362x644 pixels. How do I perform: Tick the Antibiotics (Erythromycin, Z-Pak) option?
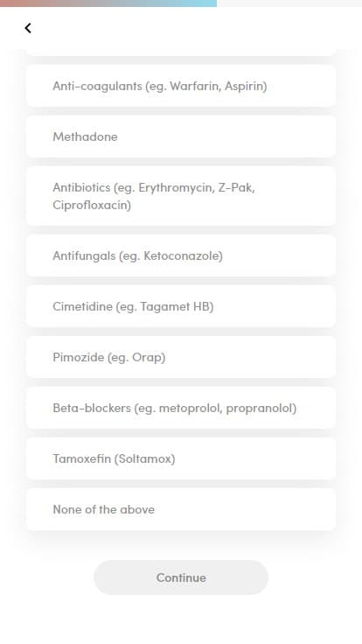(x=181, y=196)
